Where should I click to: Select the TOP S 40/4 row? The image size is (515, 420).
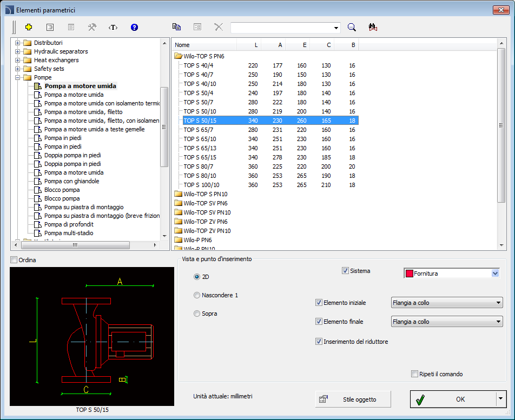(270, 65)
